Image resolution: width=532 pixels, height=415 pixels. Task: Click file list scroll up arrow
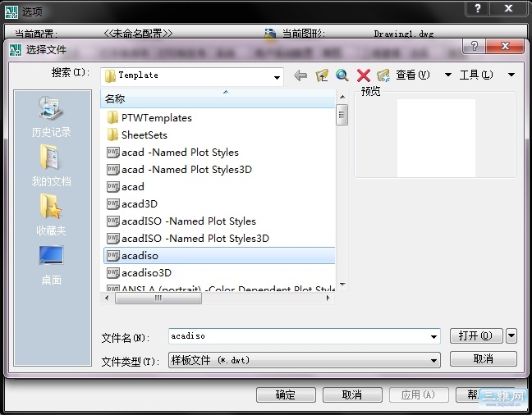click(x=342, y=97)
